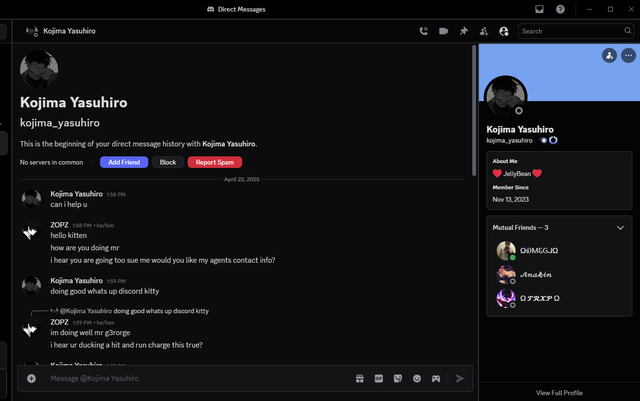Open the GIF picker
The width and height of the screenshot is (640, 401).
tap(379, 379)
